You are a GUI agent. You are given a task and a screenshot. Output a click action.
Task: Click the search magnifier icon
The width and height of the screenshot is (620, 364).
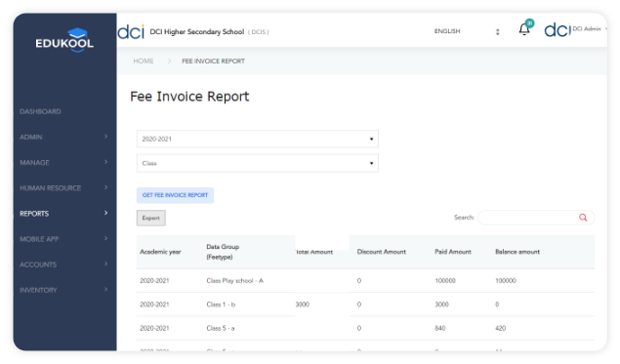[583, 218]
